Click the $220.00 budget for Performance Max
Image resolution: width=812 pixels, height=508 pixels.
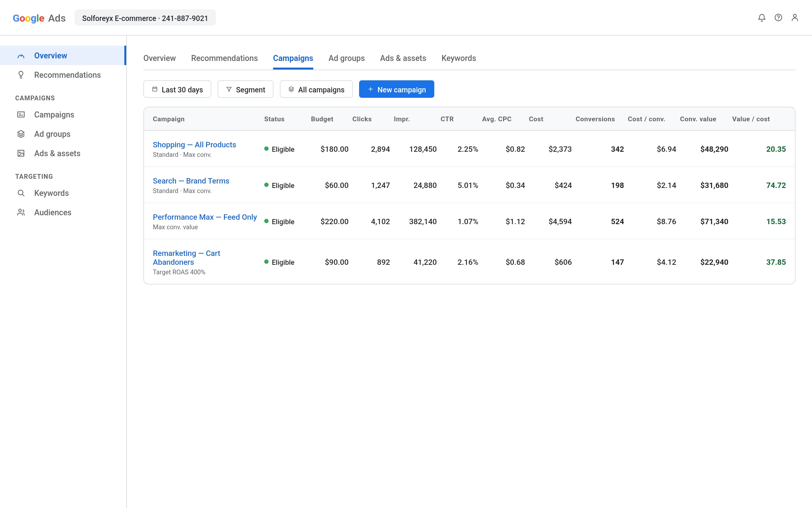(334, 222)
